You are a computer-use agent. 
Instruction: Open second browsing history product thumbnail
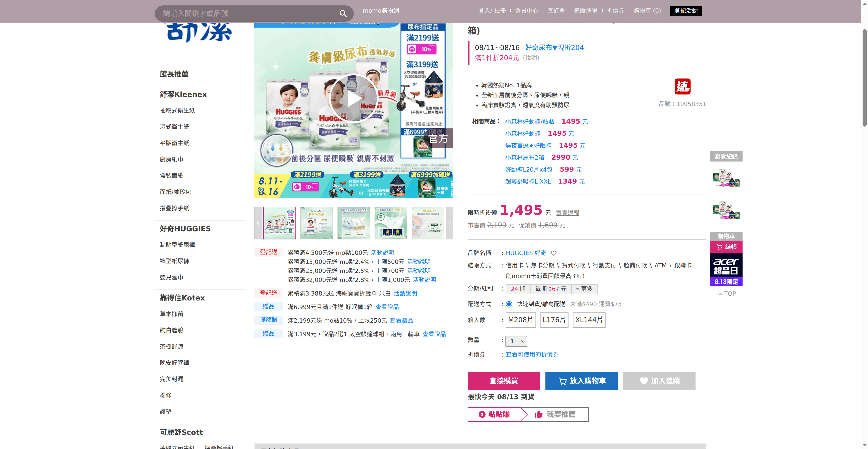726,211
